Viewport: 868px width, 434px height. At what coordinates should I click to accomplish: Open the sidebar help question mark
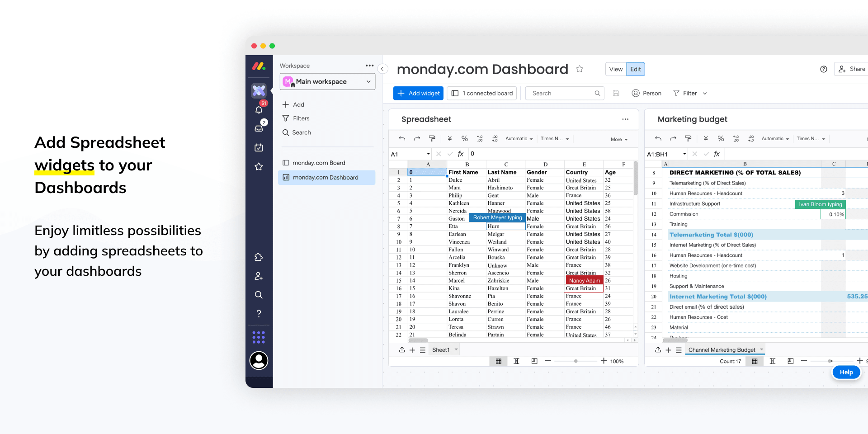click(259, 313)
